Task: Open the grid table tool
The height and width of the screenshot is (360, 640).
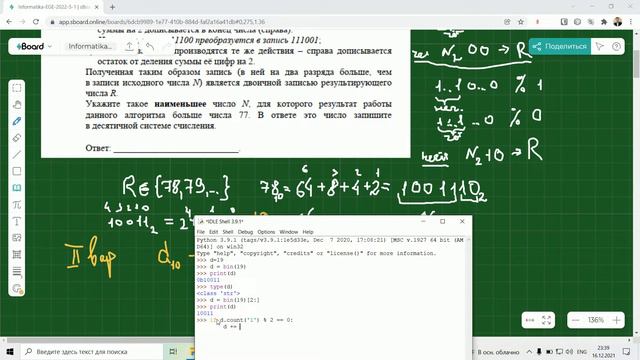Action: pos(17,255)
